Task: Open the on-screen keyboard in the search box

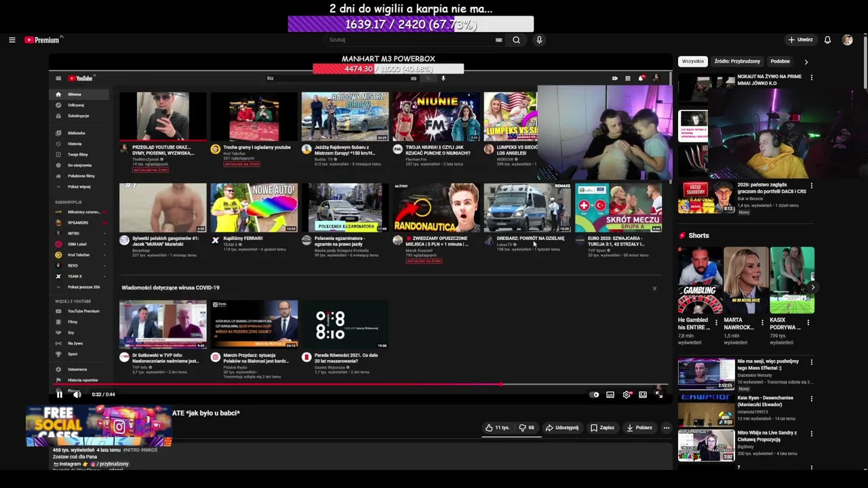Action: (498, 40)
